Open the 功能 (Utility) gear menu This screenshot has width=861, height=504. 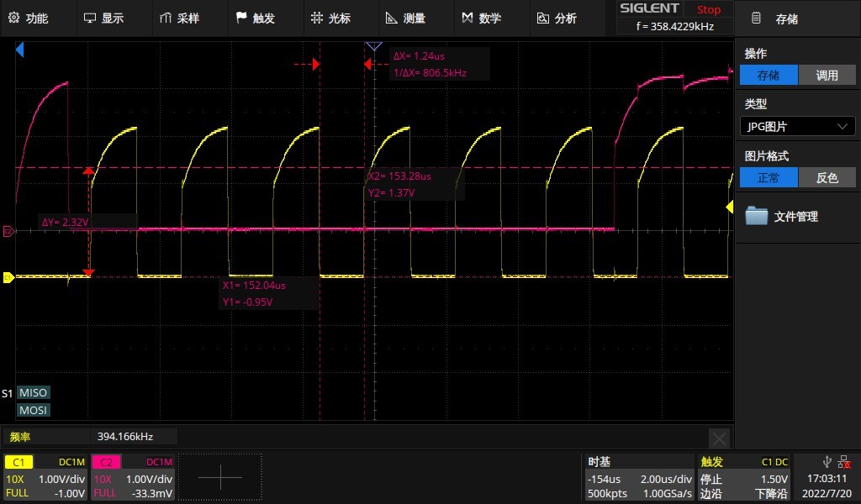tap(34, 17)
